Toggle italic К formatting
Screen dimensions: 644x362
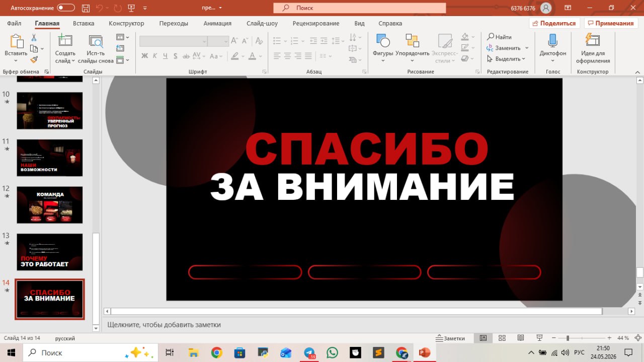(x=155, y=56)
